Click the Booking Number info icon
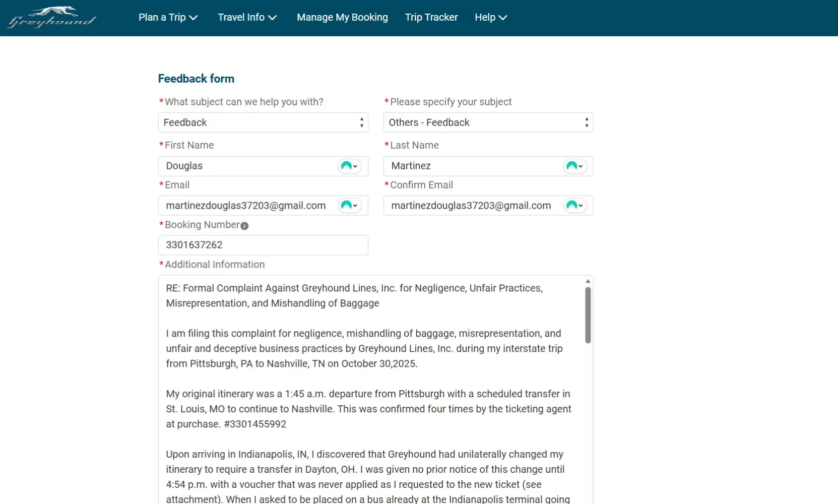This screenshot has width=838, height=504. coord(244,226)
